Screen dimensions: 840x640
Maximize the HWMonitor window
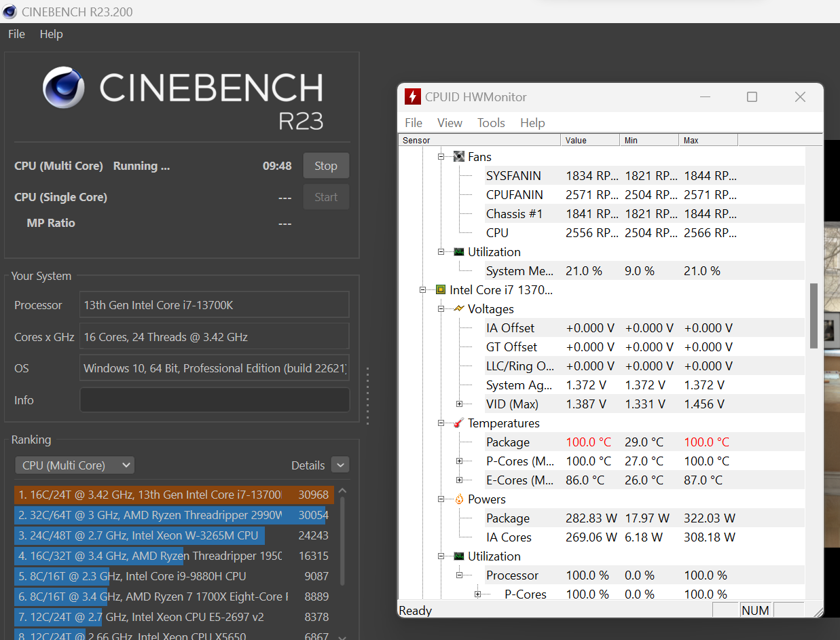[x=752, y=97]
